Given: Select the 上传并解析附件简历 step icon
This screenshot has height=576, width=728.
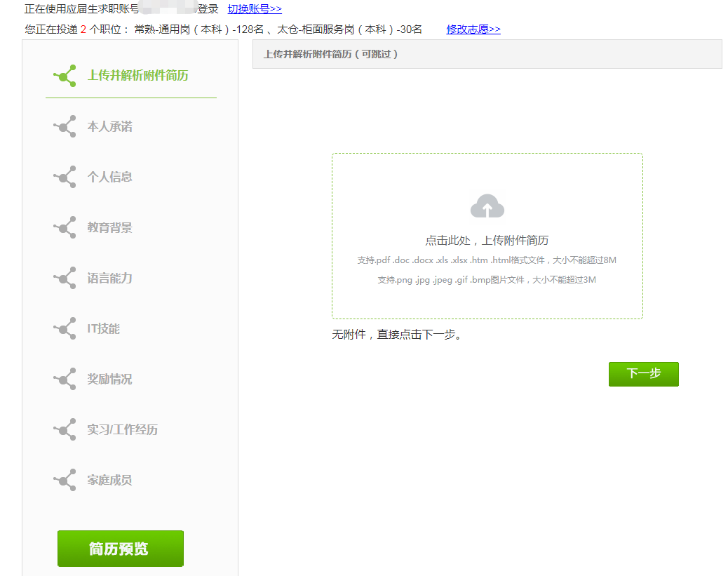Looking at the screenshot, I should (x=64, y=75).
